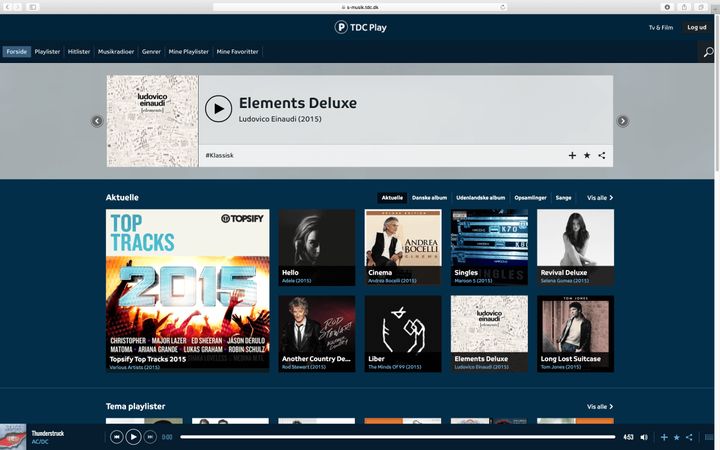Click the Thunderstruck track title in player
The width and height of the screenshot is (720, 450).
coord(48,433)
